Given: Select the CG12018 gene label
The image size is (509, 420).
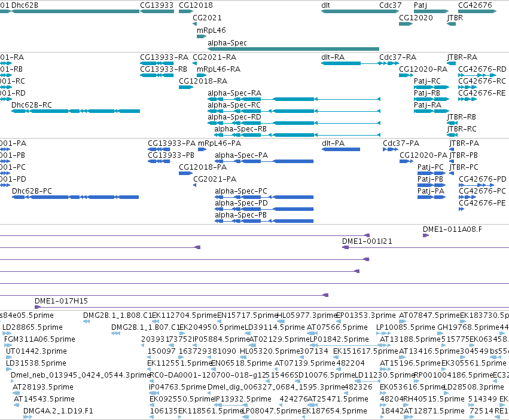Looking at the screenshot, I should click(x=196, y=5).
